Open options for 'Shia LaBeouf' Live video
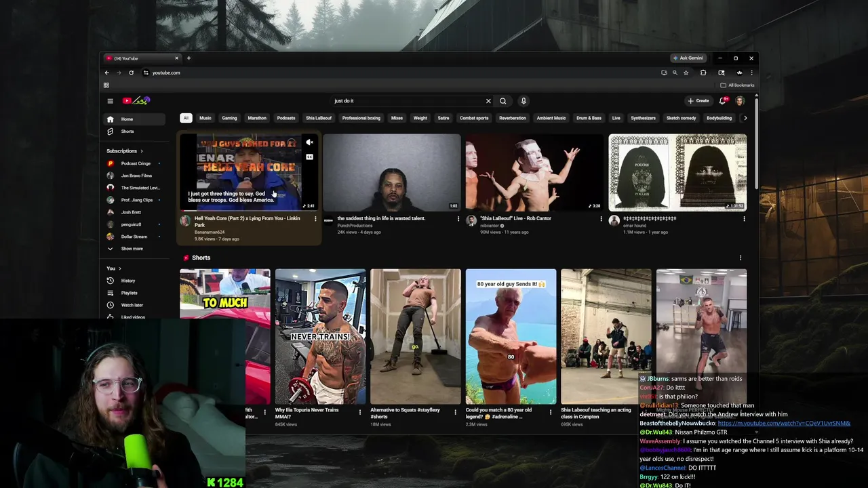The width and height of the screenshot is (868, 488). pyautogui.click(x=601, y=219)
